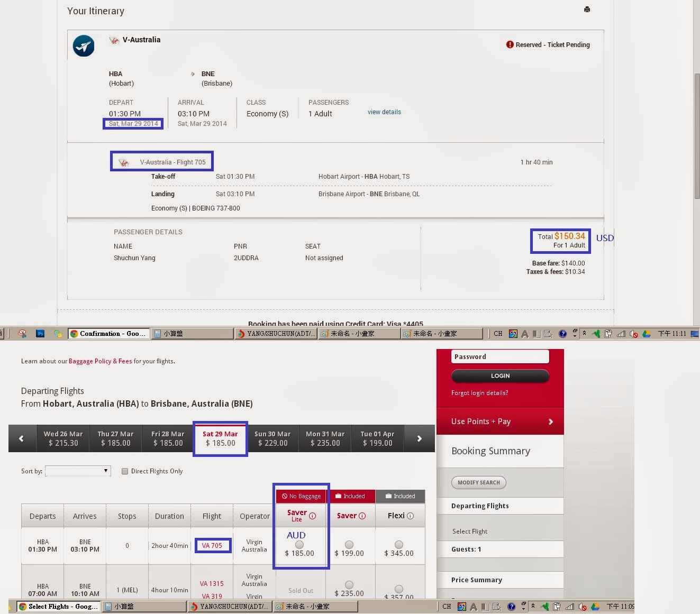Select the Tue 01 Apr $199.00 date tab

click(x=377, y=438)
